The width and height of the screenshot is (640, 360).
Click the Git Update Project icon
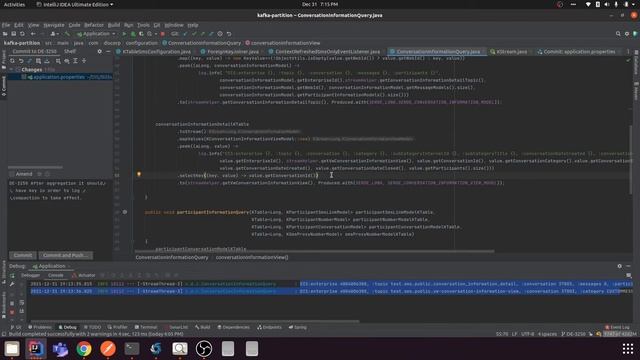tap(185, 34)
